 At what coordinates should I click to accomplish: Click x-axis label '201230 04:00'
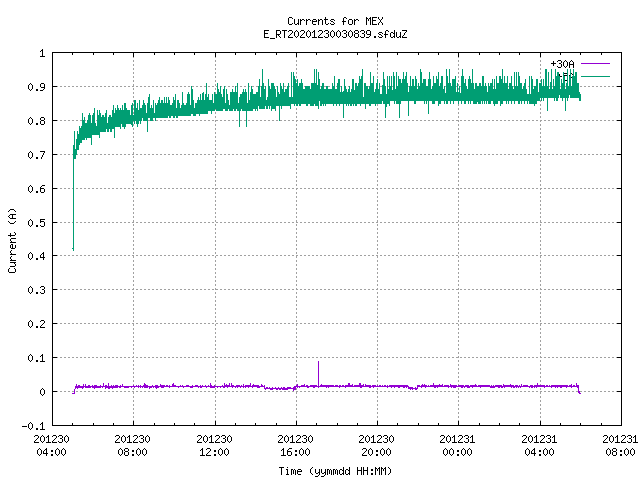click(51, 446)
